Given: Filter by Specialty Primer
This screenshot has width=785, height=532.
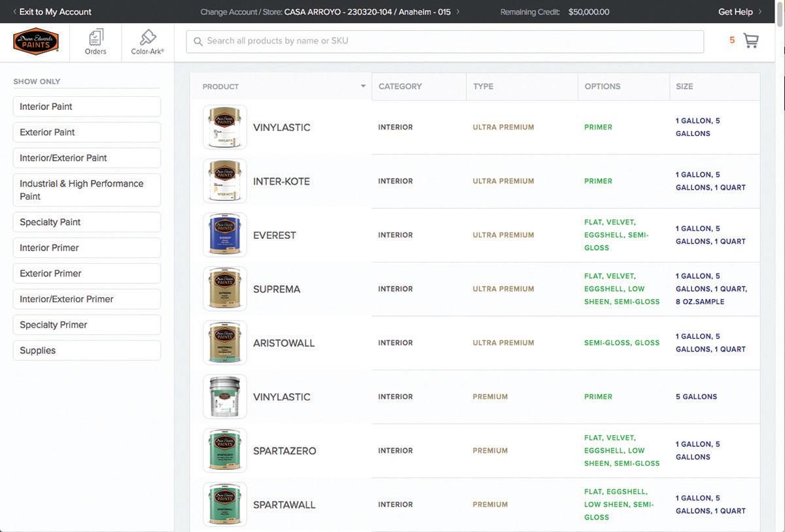Looking at the screenshot, I should pyautogui.click(x=87, y=325).
